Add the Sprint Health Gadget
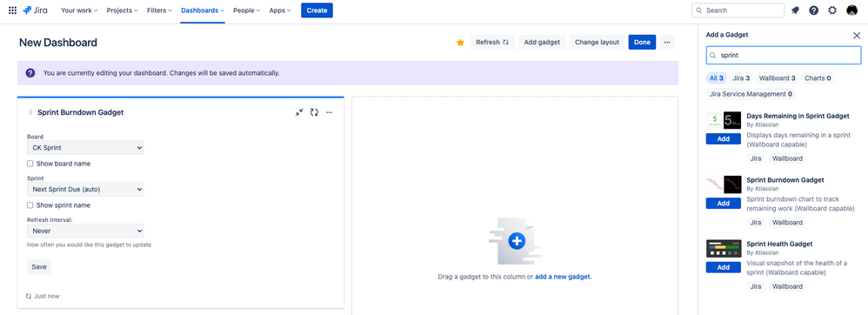 (x=724, y=267)
